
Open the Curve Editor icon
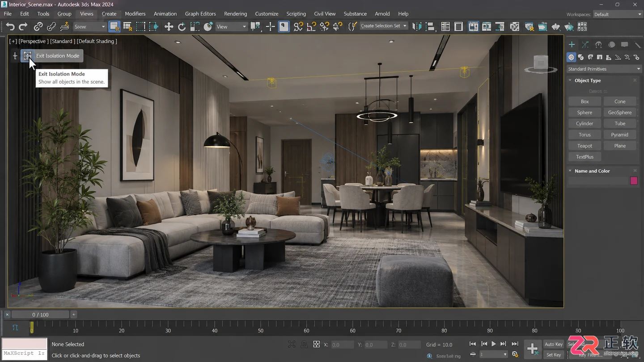click(486, 26)
